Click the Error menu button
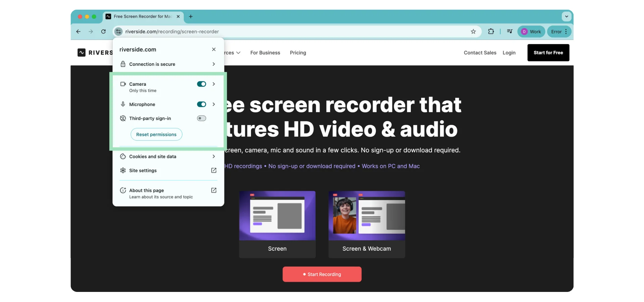The width and height of the screenshot is (644, 302). [559, 32]
